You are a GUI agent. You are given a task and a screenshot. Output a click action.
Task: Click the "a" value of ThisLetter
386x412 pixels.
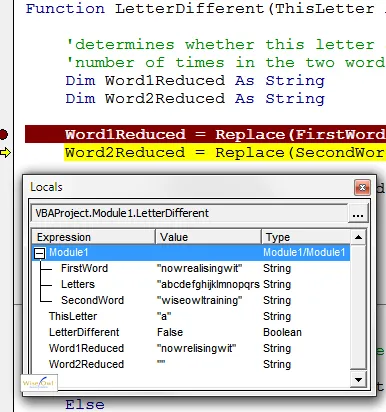point(164,316)
